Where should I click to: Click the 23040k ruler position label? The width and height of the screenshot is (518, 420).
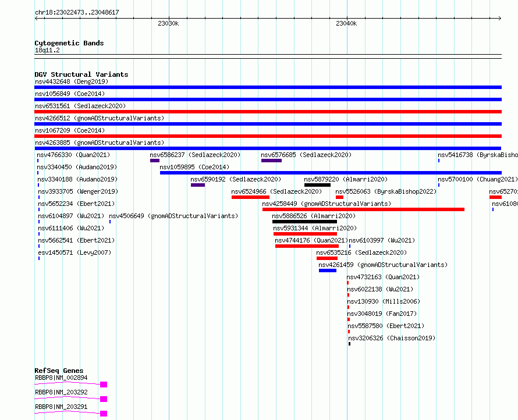tap(346, 23)
